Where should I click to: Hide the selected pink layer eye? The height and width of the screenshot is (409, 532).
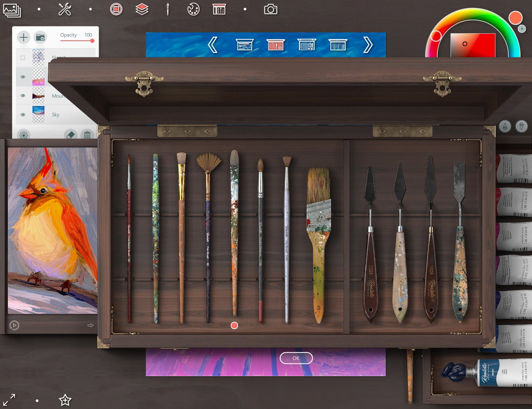23,76
